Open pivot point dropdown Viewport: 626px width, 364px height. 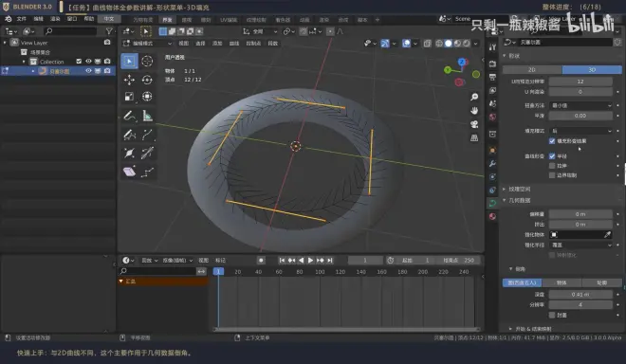click(289, 31)
